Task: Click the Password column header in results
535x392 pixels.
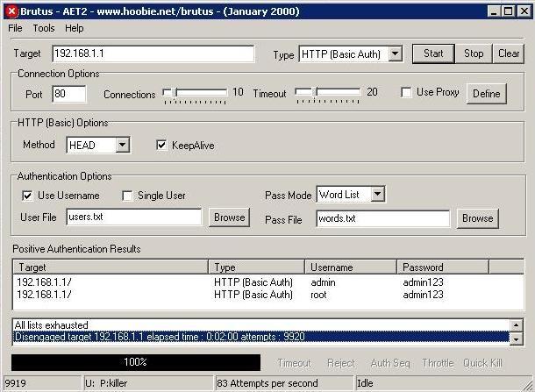Action: click(443, 267)
